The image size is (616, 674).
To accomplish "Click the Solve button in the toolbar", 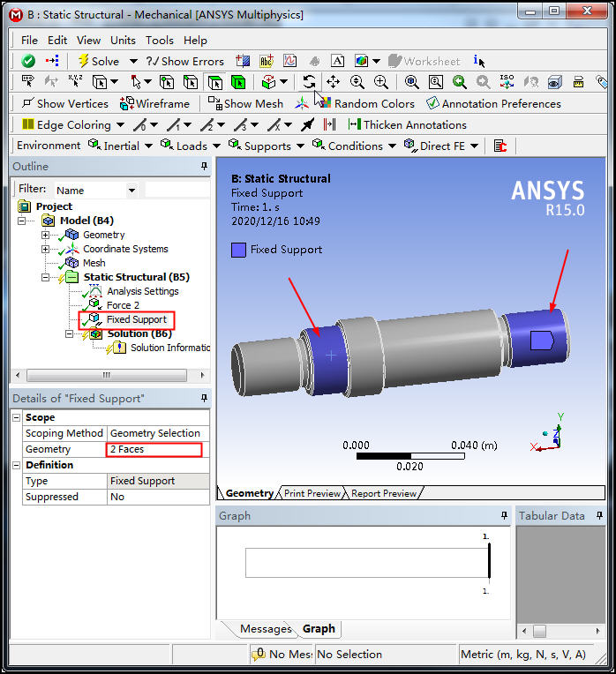I will [x=97, y=61].
